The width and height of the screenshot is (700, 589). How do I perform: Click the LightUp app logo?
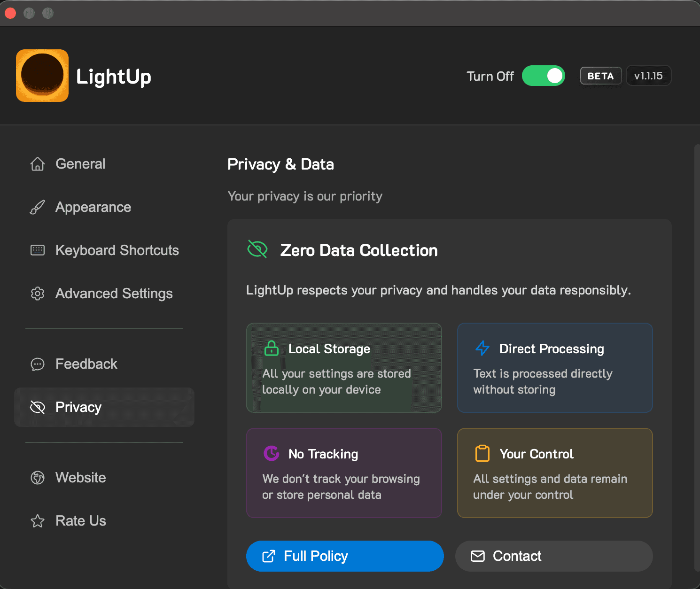click(42, 76)
